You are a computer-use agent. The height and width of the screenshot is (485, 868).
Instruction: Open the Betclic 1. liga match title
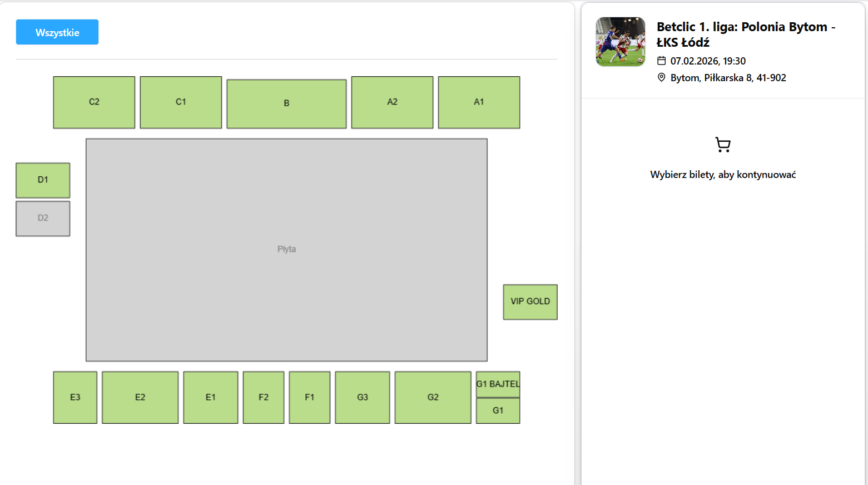coord(745,34)
